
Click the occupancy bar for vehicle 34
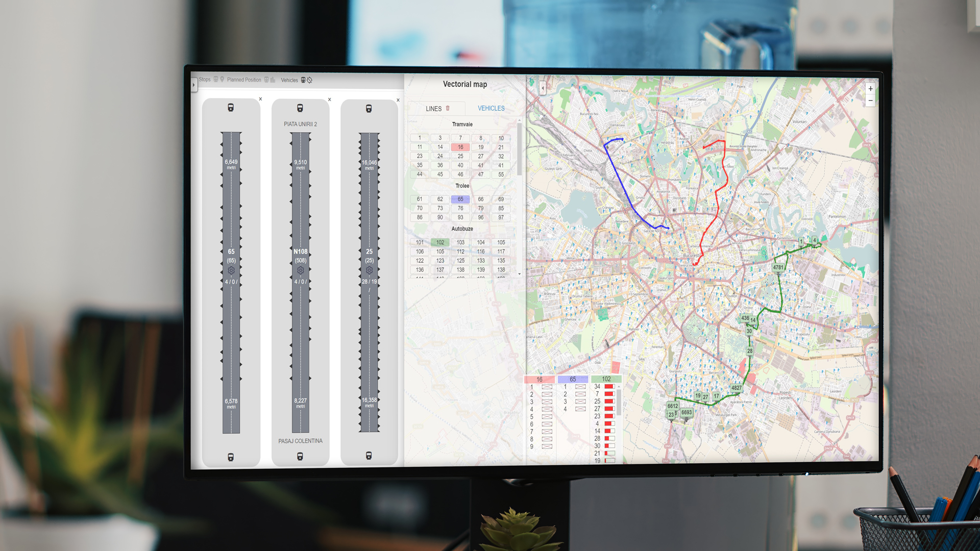pyautogui.click(x=609, y=387)
